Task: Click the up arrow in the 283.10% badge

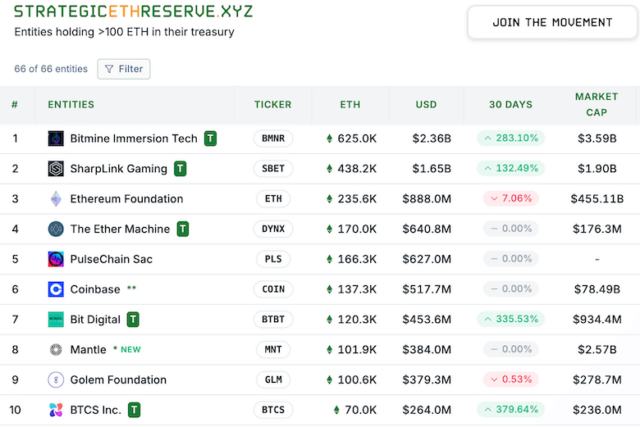Action: click(x=488, y=138)
